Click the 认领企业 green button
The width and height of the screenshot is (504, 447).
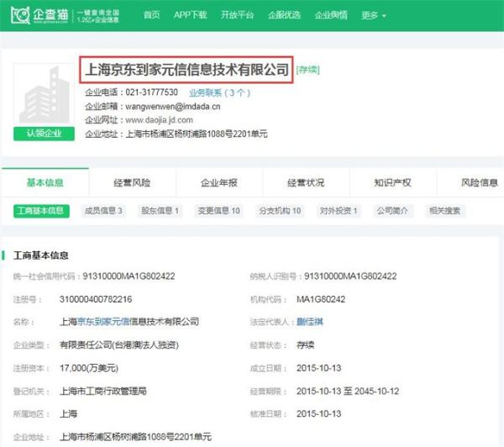44,134
